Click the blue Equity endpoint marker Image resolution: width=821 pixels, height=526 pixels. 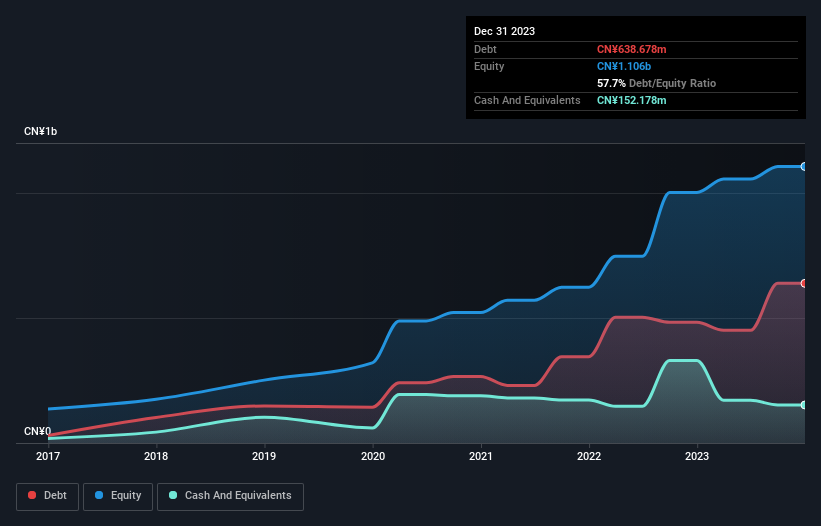804,166
